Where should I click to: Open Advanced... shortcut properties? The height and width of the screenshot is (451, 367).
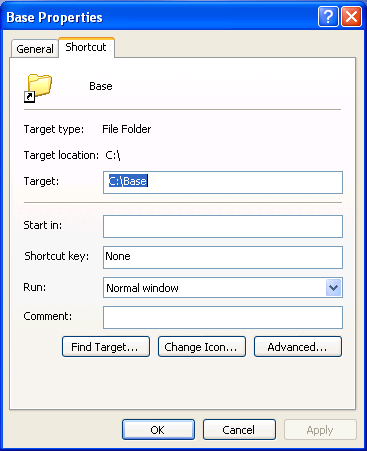pos(298,347)
